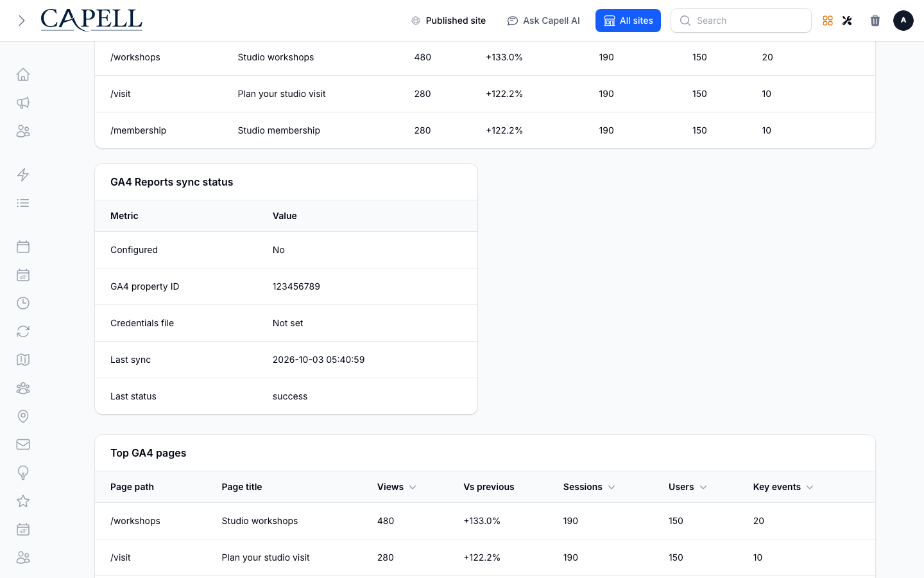Click the Credentials file 'Not set' value

coord(288,323)
